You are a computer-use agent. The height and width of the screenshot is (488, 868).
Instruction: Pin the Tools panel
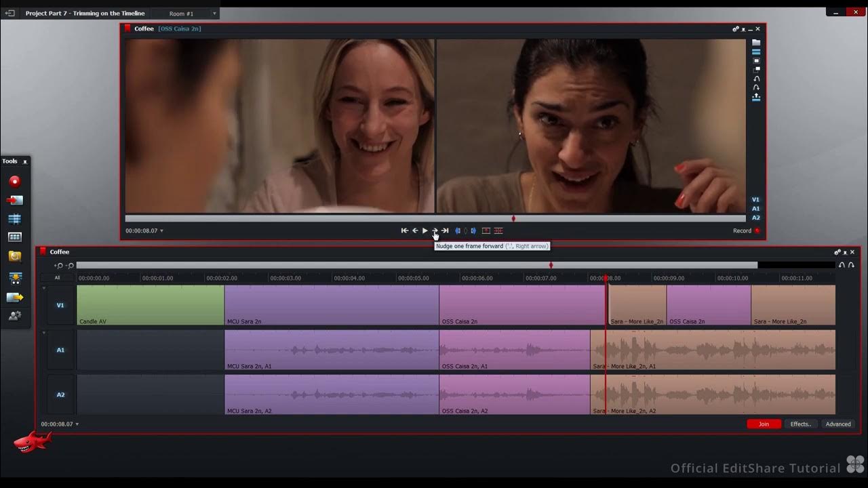pyautogui.click(x=25, y=161)
